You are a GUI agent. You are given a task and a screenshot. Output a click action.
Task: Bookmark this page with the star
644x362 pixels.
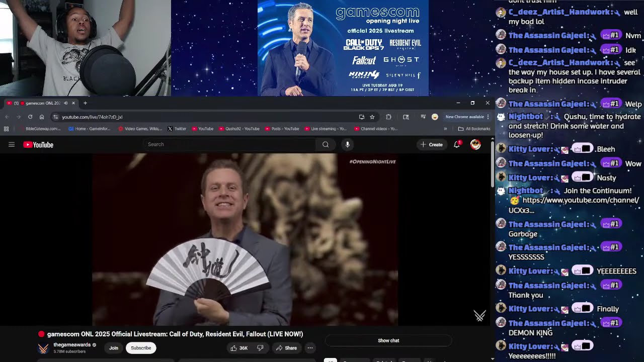[372, 117]
